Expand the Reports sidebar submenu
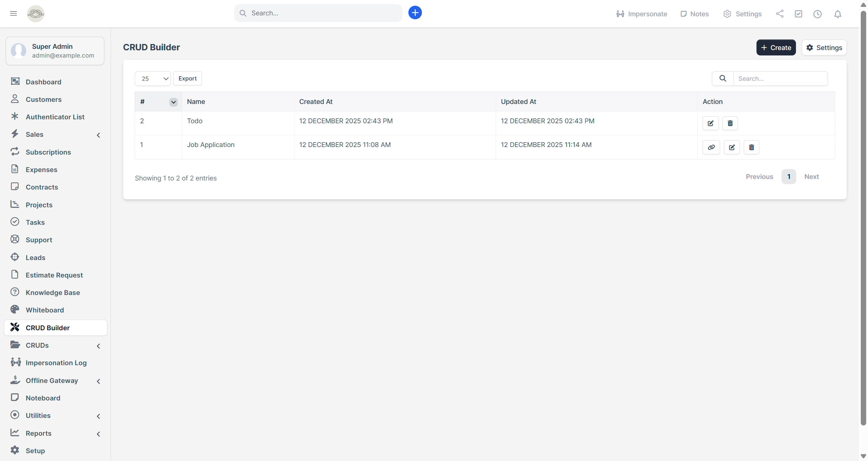 (98, 434)
